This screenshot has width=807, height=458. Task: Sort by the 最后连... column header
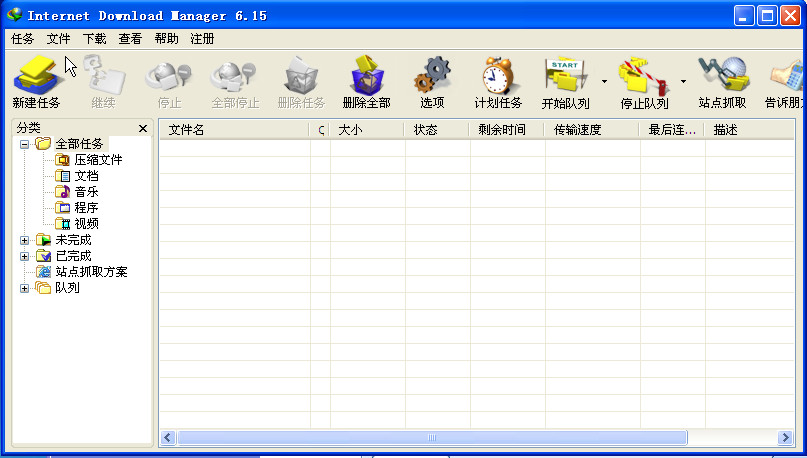point(672,130)
